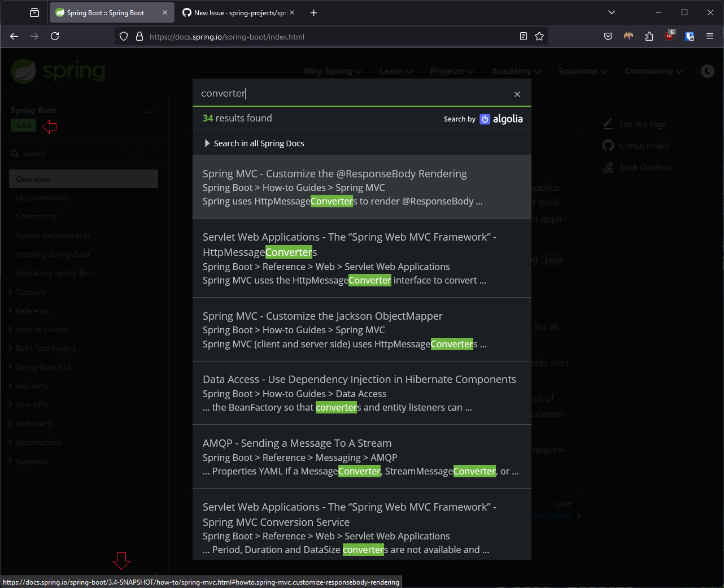Open the Firefox hamburger menu
This screenshot has width=724, height=588.
pyautogui.click(x=710, y=37)
